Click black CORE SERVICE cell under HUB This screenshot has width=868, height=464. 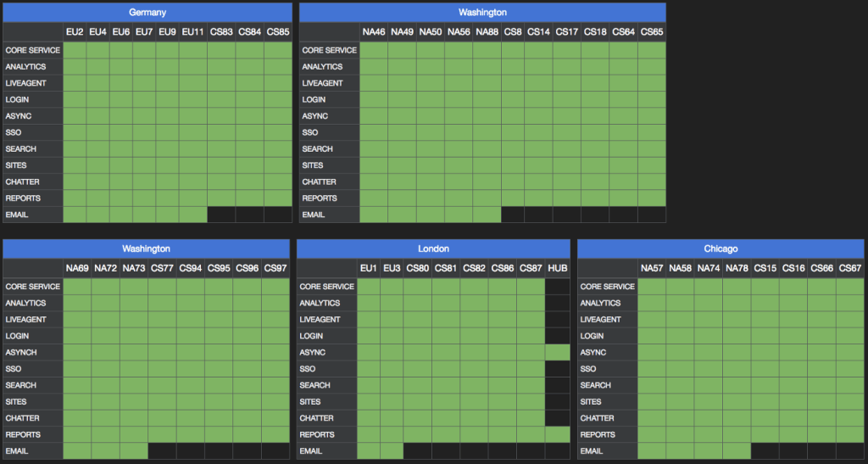pos(558,286)
